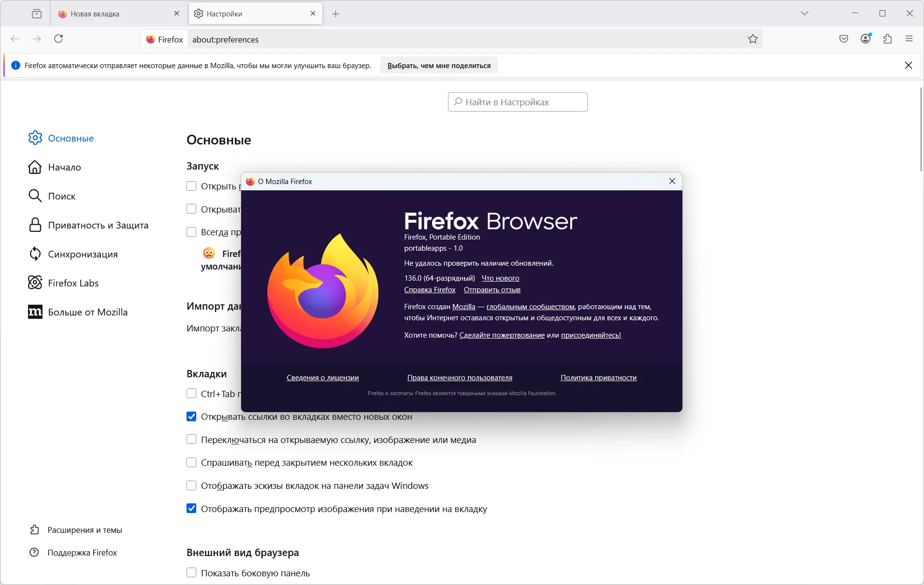Expand the list all tabs chevron
The width and height of the screenshot is (924, 585).
pyautogui.click(x=804, y=14)
